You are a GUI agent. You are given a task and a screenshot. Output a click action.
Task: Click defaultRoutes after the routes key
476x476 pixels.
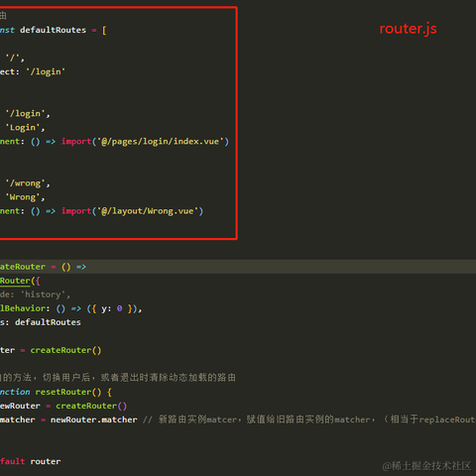coord(48,322)
